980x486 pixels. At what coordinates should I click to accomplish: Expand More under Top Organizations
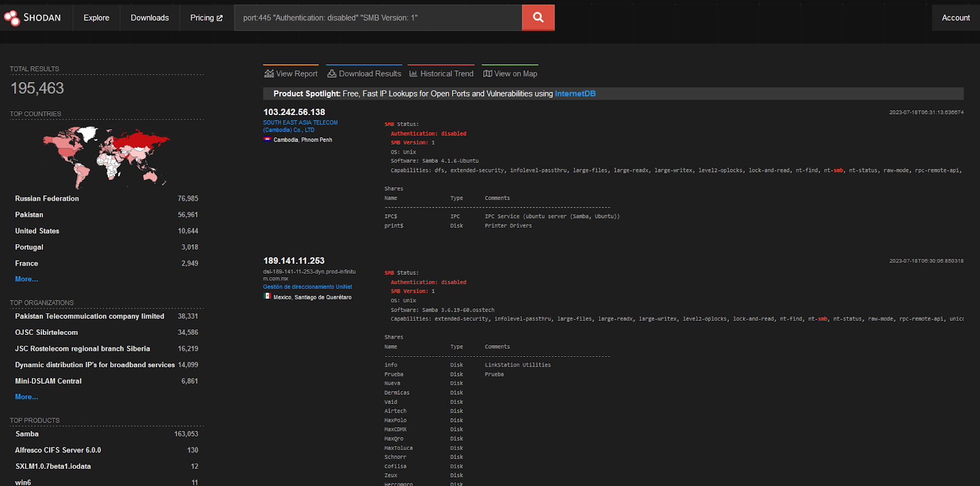(x=26, y=397)
